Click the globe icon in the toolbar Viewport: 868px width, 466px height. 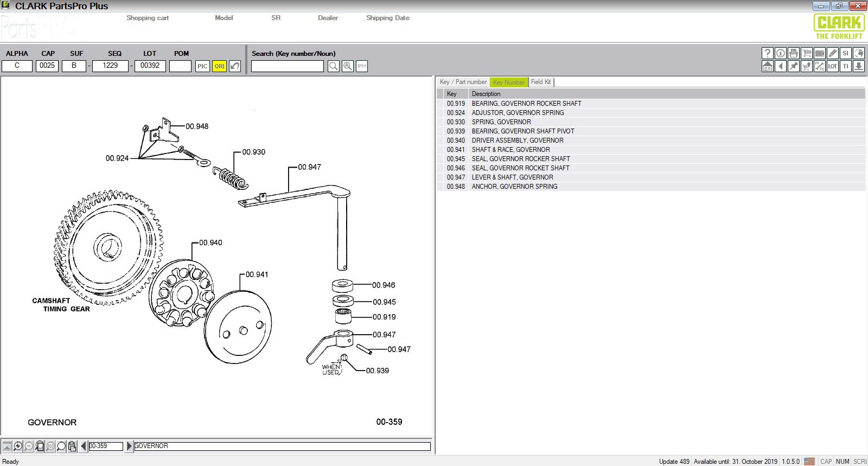tap(858, 53)
